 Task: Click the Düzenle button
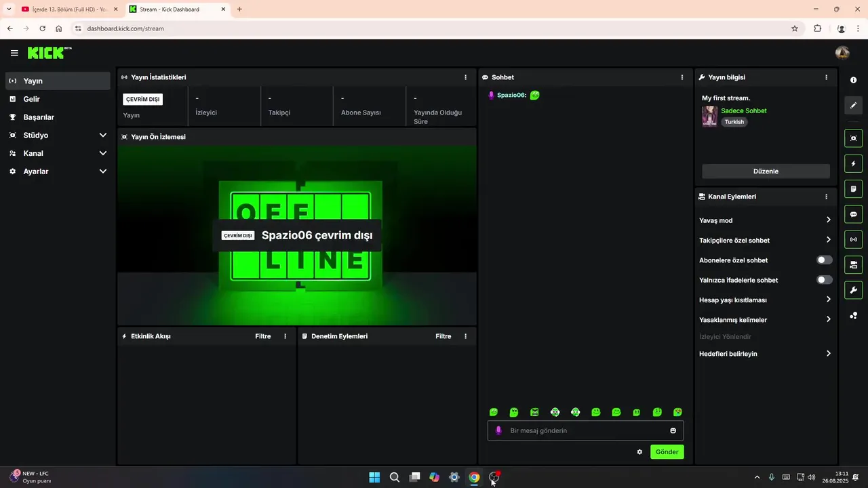pos(766,171)
